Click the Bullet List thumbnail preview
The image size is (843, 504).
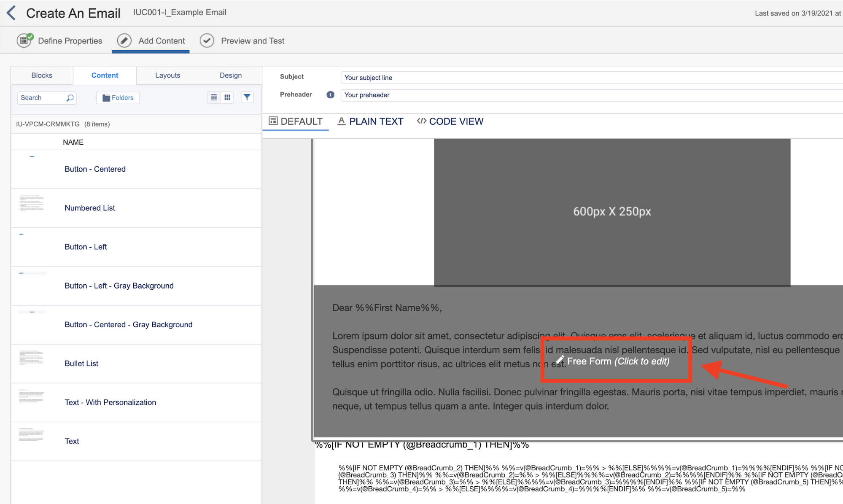pyautogui.click(x=32, y=357)
